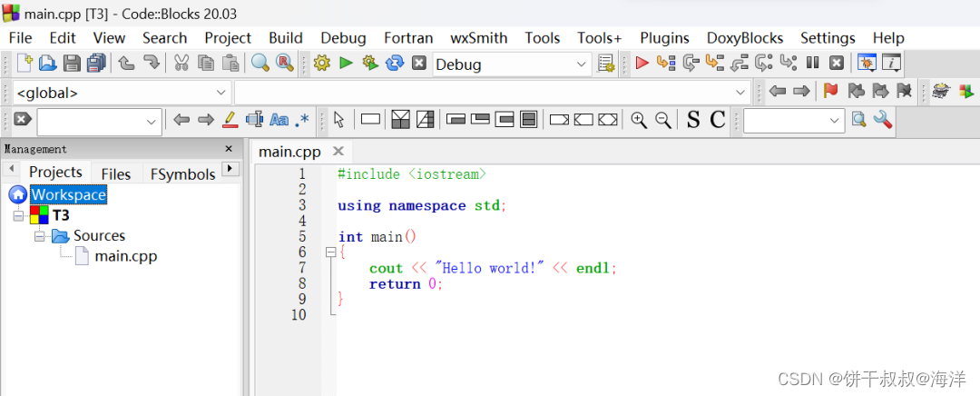Click the Build gear icon
Image resolution: width=980 pixels, height=396 pixels.
click(x=321, y=63)
